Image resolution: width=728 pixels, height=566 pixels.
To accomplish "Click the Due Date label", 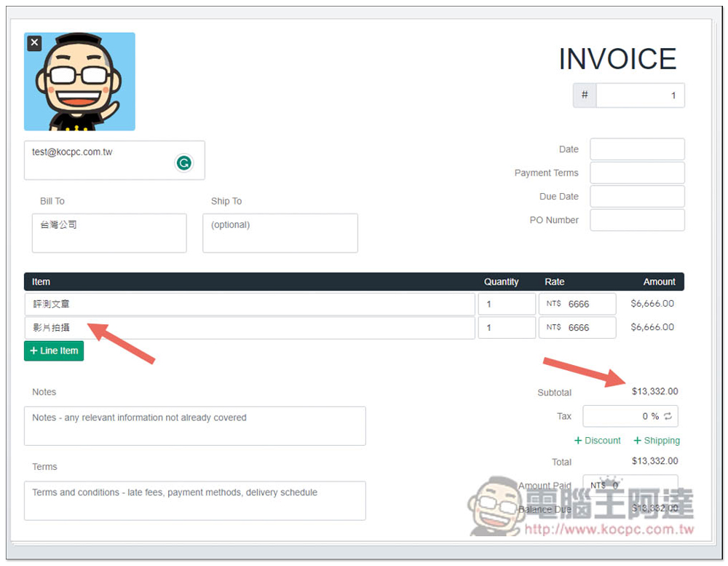I will point(558,196).
